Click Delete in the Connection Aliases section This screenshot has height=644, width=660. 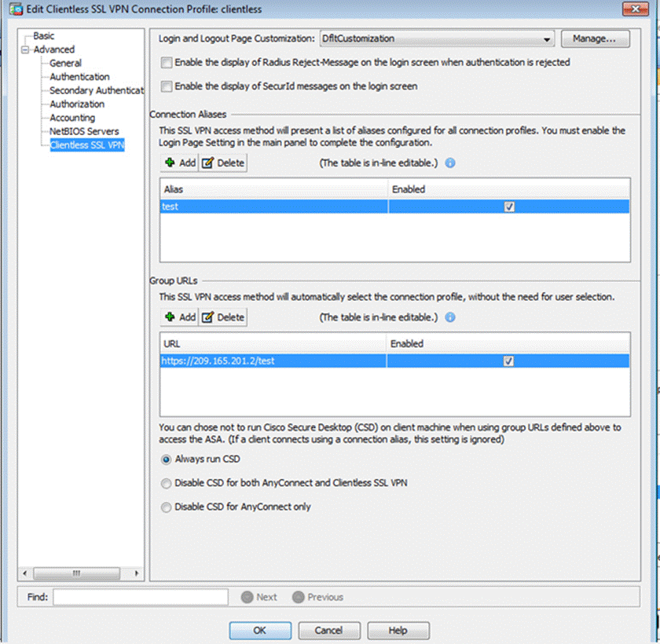click(223, 163)
